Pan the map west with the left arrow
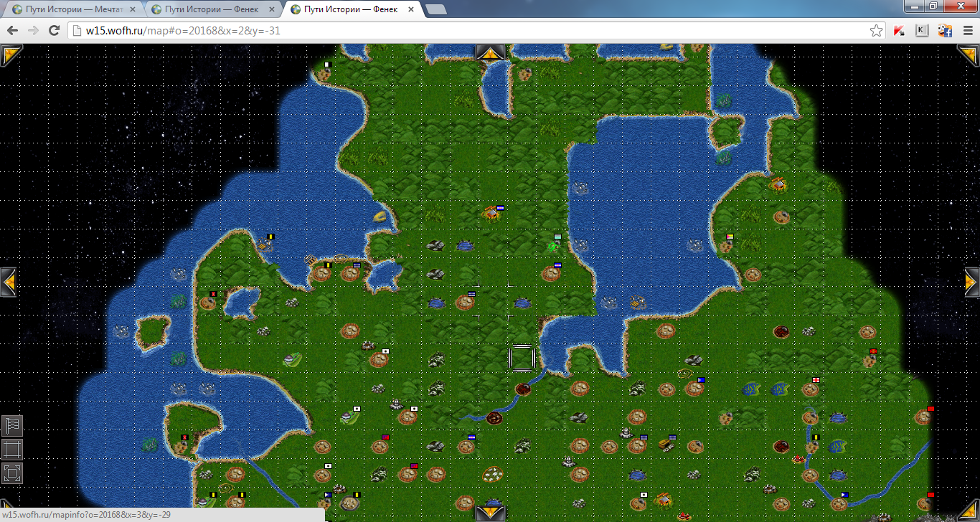Image resolution: width=980 pixels, height=522 pixels. (8, 282)
